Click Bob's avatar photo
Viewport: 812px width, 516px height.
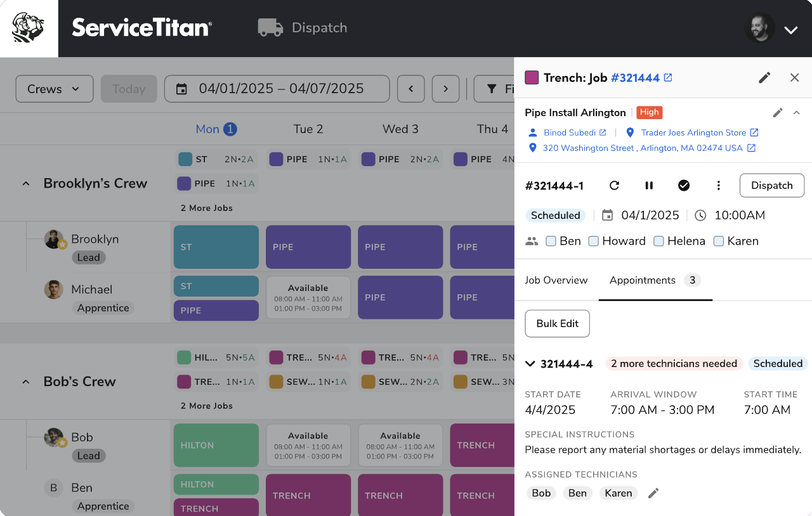click(x=55, y=437)
